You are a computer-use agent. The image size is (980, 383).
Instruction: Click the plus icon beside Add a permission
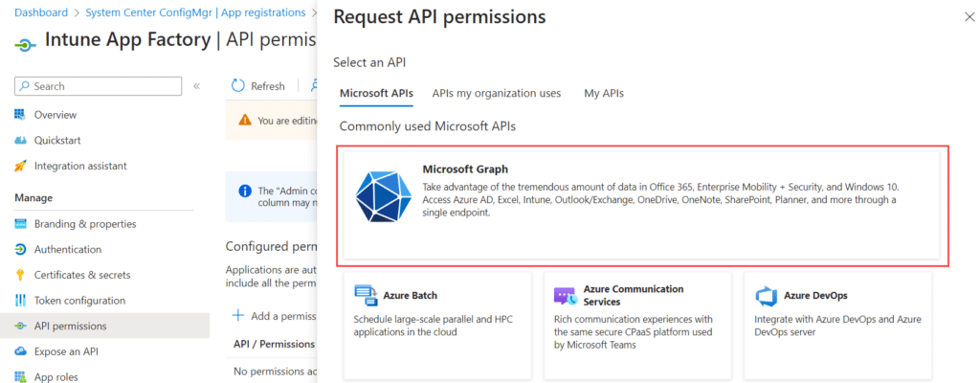click(238, 315)
